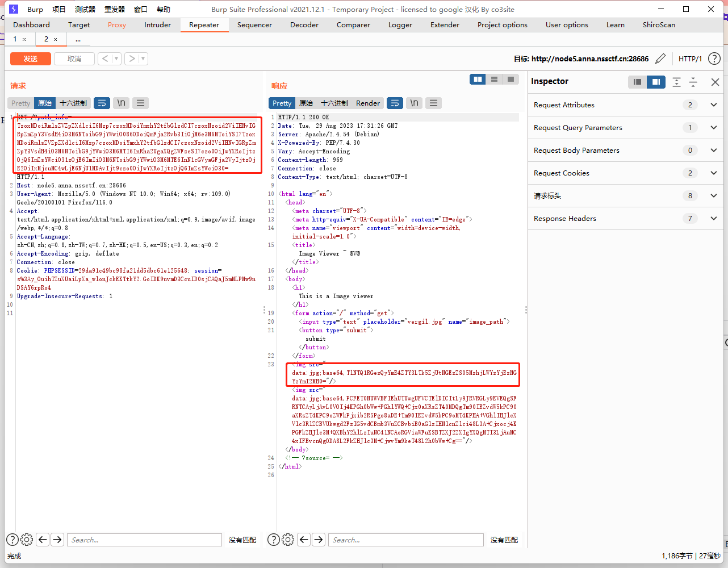The width and height of the screenshot is (728, 568).
Task: Open request pane hamburger menu
Action: 140,103
